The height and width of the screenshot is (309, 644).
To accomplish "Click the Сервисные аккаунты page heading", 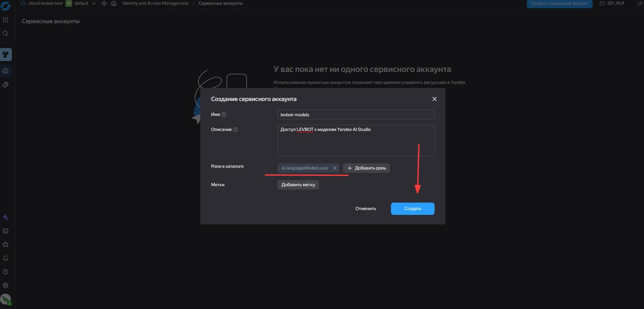I will [x=51, y=21].
